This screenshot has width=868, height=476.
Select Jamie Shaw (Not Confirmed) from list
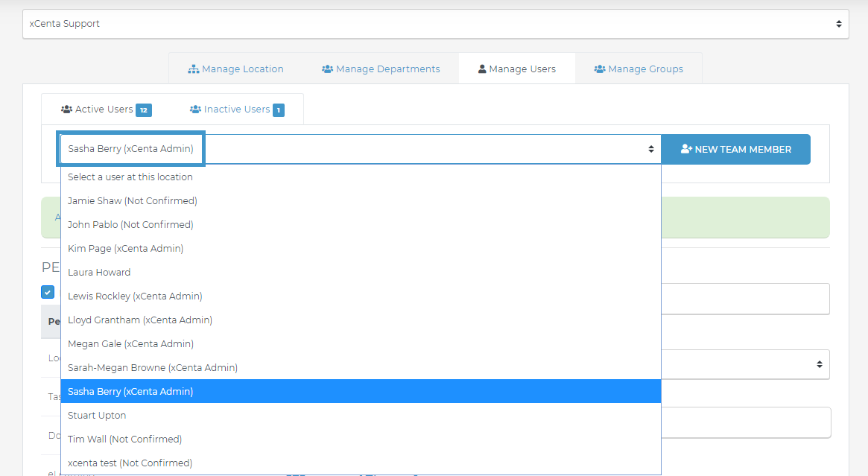pyautogui.click(x=361, y=201)
